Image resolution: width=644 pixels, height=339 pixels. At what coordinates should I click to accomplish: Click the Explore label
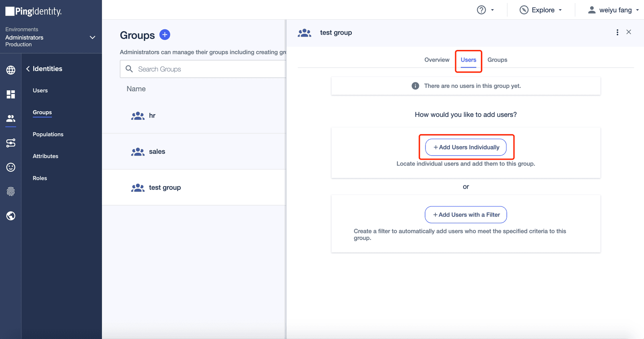tap(543, 10)
